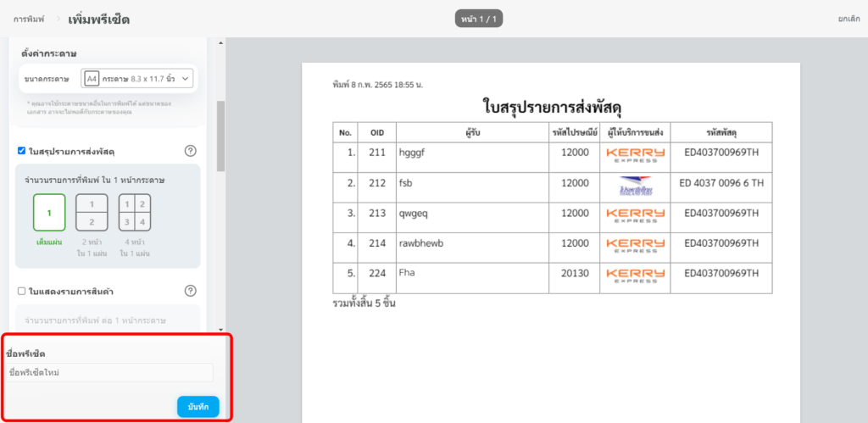Open paper size dropdown
Viewport: 868px width, 423px height.
pyautogui.click(x=138, y=79)
